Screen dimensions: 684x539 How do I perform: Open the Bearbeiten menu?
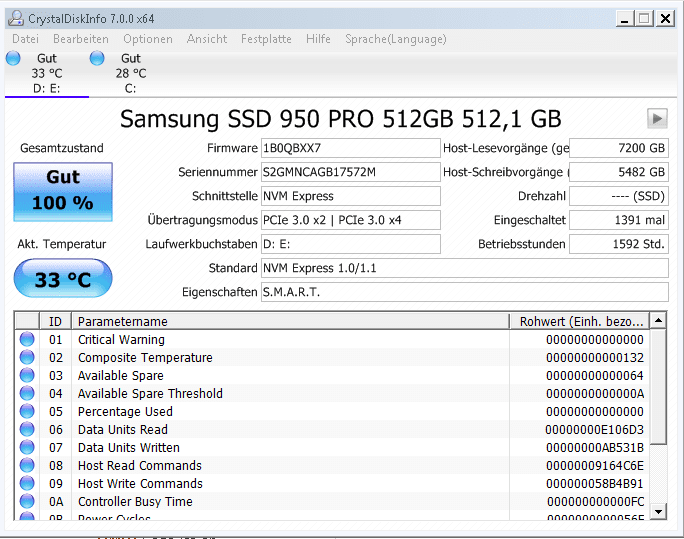[81, 39]
